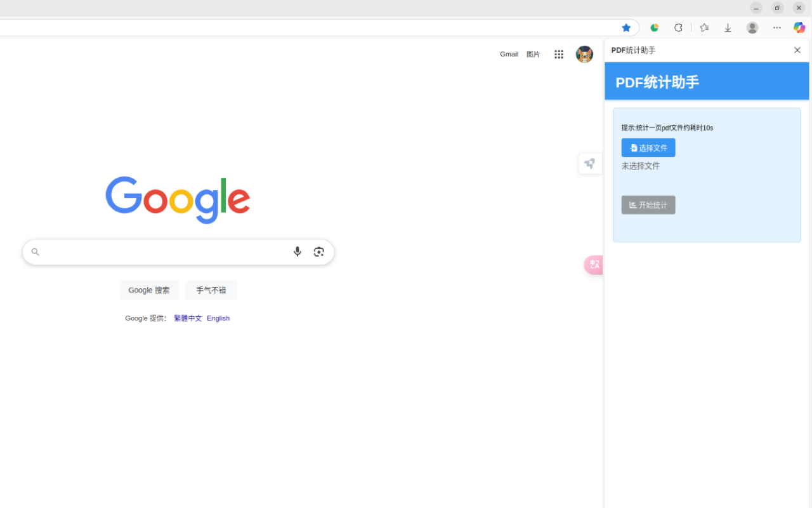The width and height of the screenshot is (812, 508).
Task: Click the PDF统计助手 panel title bar text
Action: click(x=634, y=50)
